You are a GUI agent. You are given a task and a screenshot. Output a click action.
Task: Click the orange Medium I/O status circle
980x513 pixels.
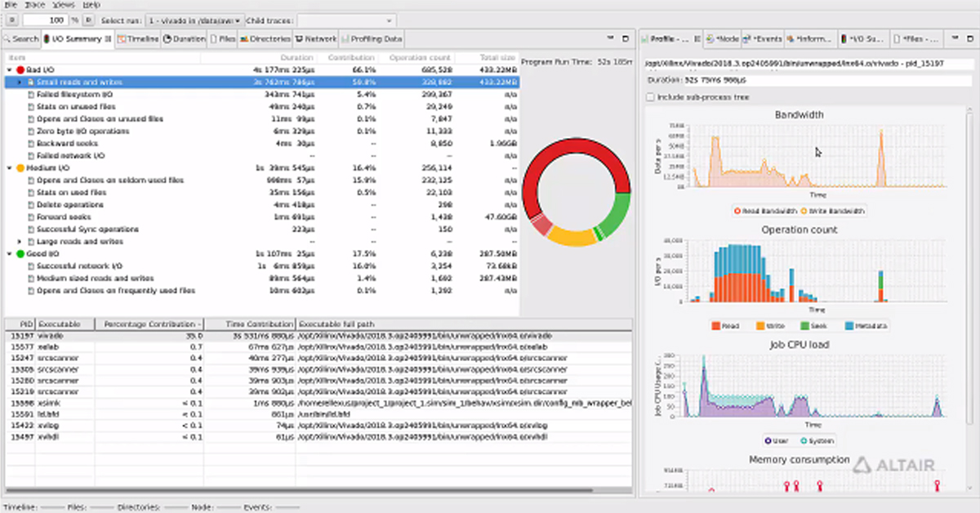[20, 168]
